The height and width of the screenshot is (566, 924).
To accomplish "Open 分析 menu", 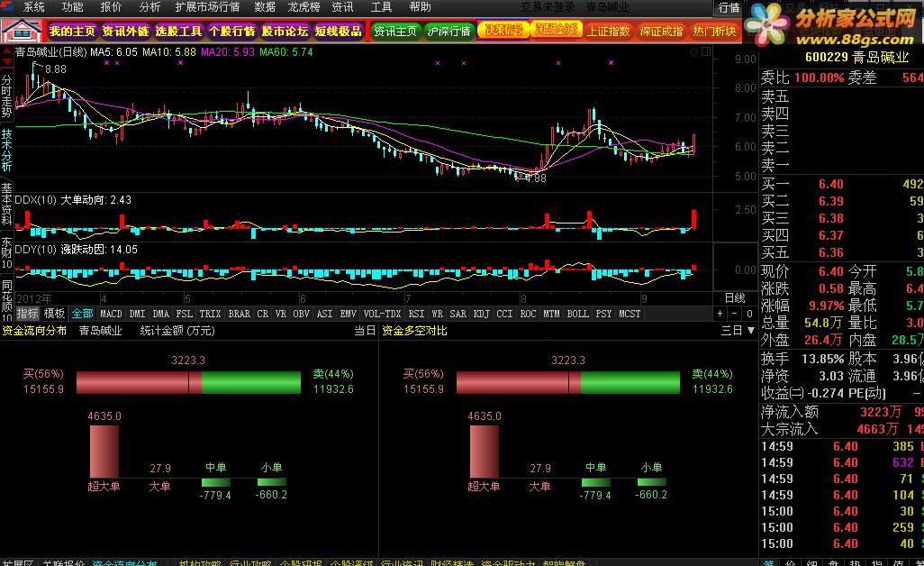I will click(149, 7).
